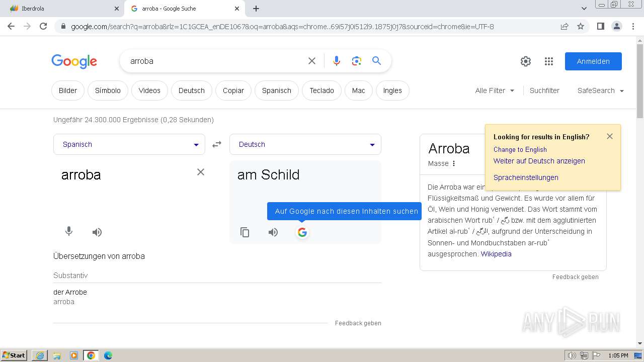Dismiss the English results popup

point(610,136)
